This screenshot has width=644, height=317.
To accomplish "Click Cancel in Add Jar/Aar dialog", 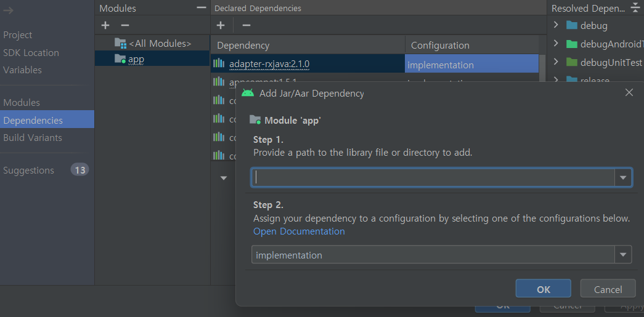I will point(608,289).
